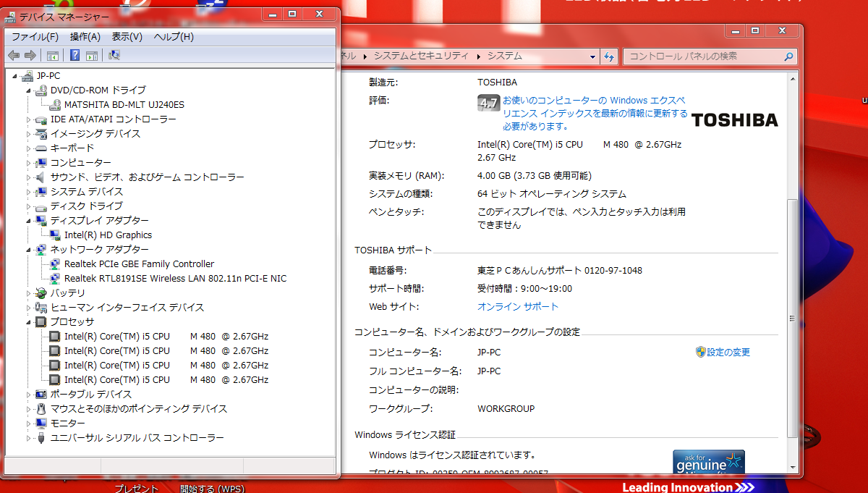Screen dimensions: 868x493
Task: Click the refresh icon beside the System address bar
Action: pyautogui.click(x=609, y=56)
